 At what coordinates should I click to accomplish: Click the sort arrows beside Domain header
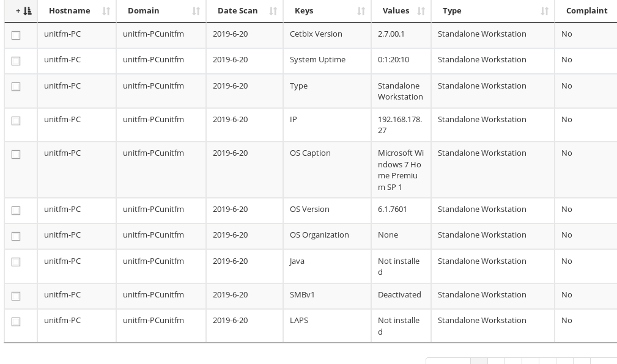point(196,11)
